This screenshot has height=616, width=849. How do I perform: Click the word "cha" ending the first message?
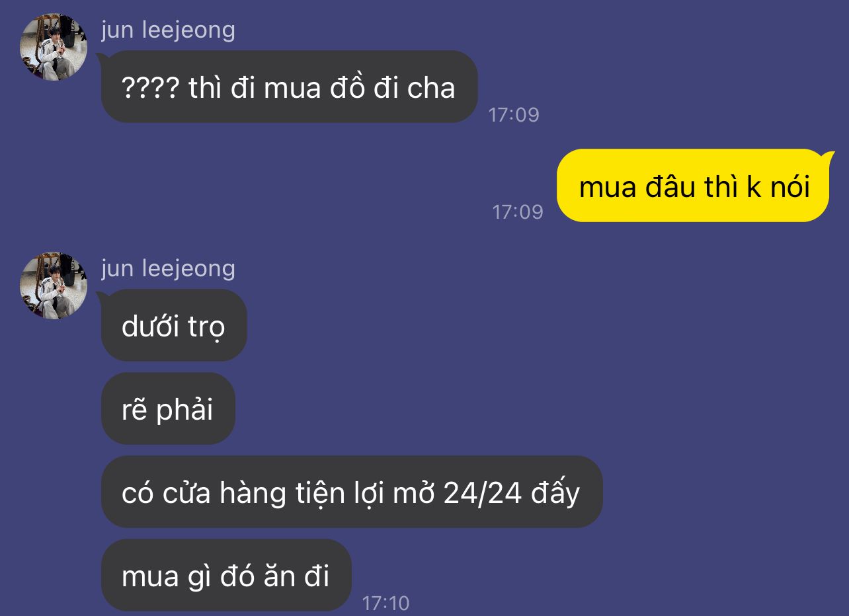[x=431, y=88]
